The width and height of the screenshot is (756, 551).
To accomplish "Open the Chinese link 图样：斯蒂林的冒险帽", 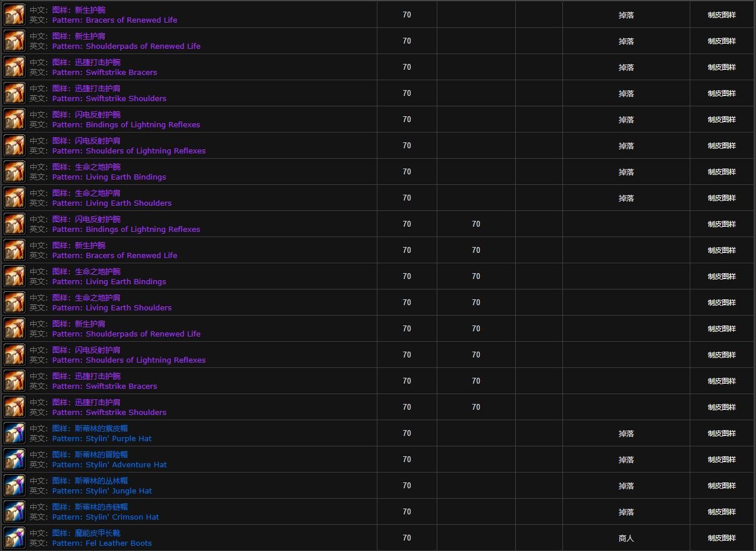I will click(x=90, y=455).
